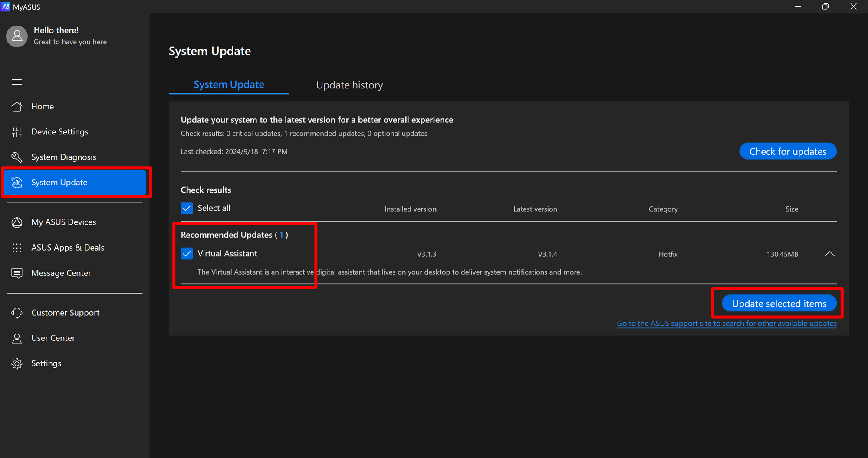Click the Installed version column header
The image size is (868, 458).
[x=411, y=209]
